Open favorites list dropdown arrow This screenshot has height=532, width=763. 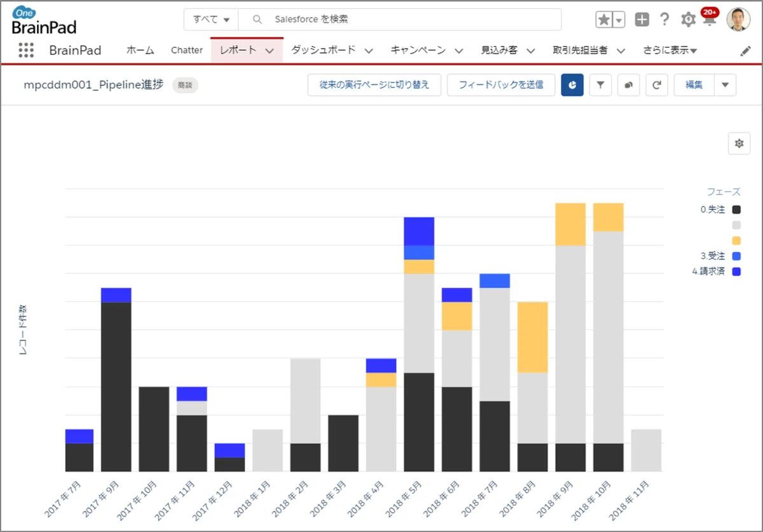click(x=619, y=20)
